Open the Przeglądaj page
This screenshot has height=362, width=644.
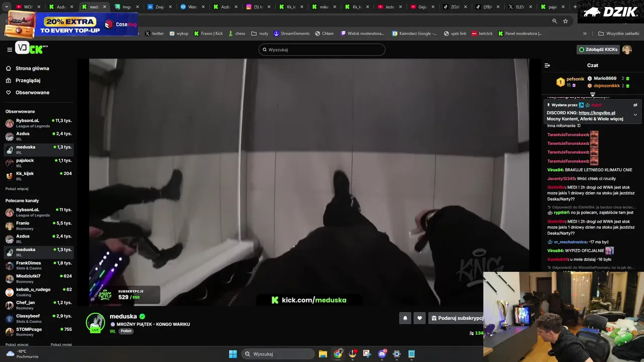[x=28, y=80]
